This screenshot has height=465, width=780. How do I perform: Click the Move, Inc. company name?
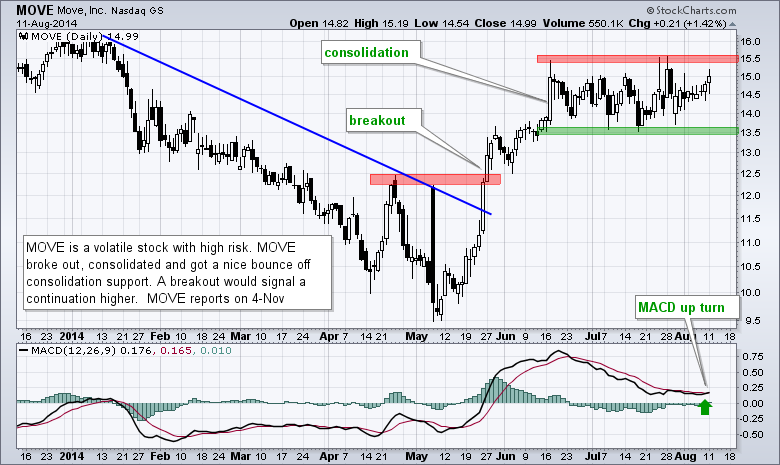click(x=81, y=10)
